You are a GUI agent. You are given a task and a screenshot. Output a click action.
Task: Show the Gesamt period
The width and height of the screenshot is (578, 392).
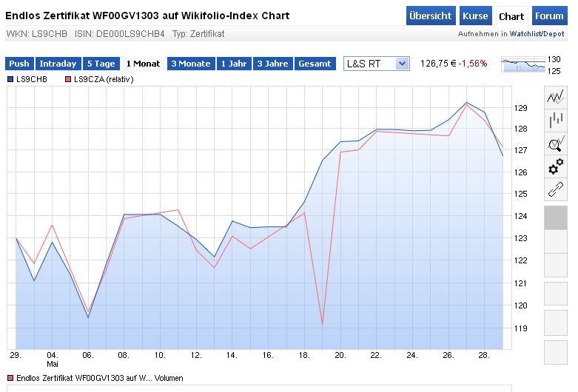coord(315,64)
